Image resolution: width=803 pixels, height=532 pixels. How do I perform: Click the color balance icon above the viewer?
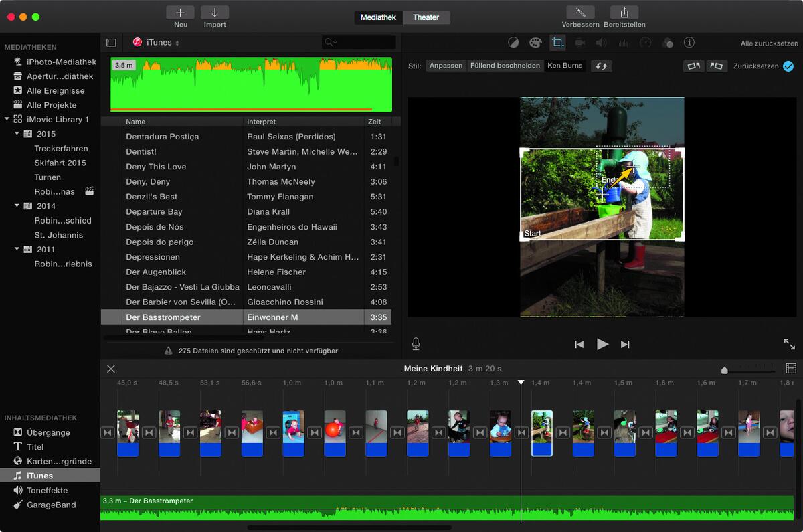(514, 42)
